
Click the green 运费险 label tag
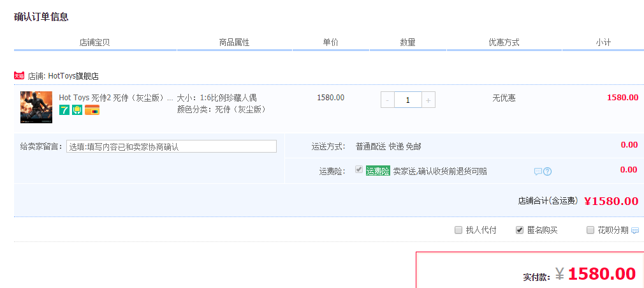click(x=378, y=172)
